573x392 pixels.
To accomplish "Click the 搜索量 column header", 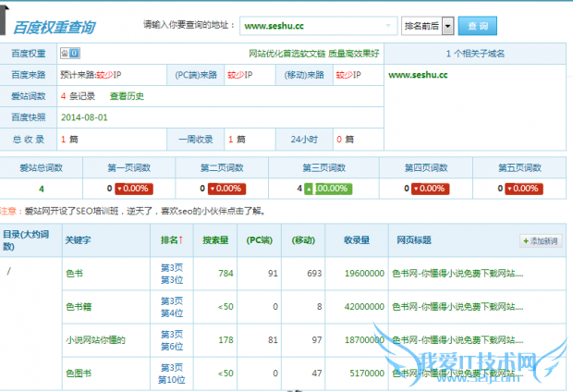I will (214, 240).
